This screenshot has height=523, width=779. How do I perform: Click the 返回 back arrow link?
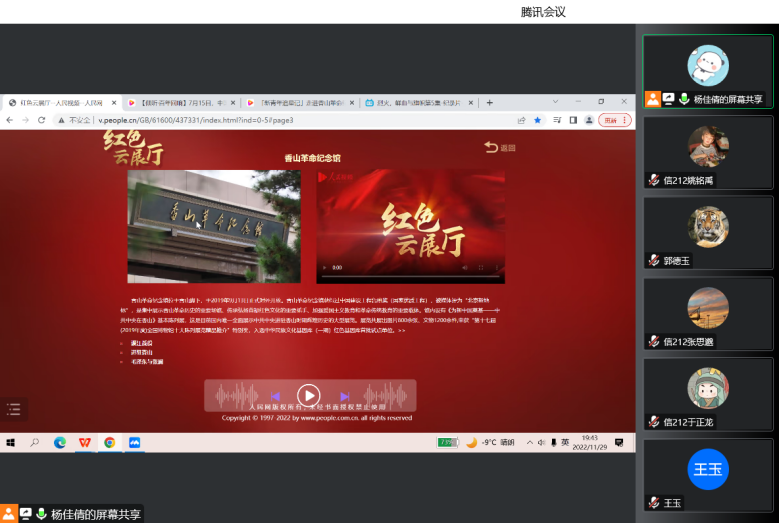[x=500, y=147]
